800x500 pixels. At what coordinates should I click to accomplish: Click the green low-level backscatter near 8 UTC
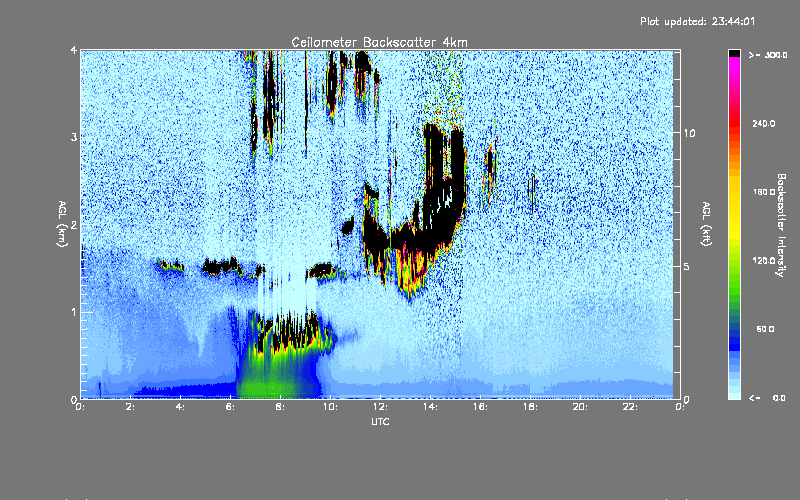[276, 375]
